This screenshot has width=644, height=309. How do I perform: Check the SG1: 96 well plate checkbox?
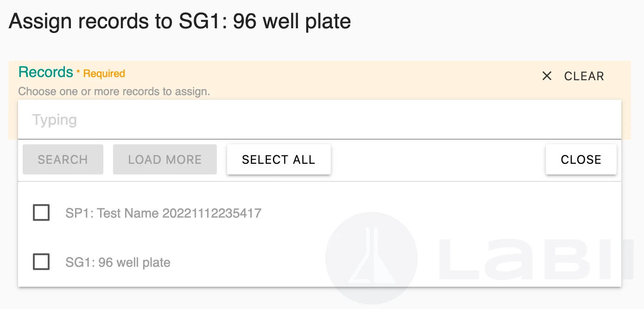coord(41,262)
